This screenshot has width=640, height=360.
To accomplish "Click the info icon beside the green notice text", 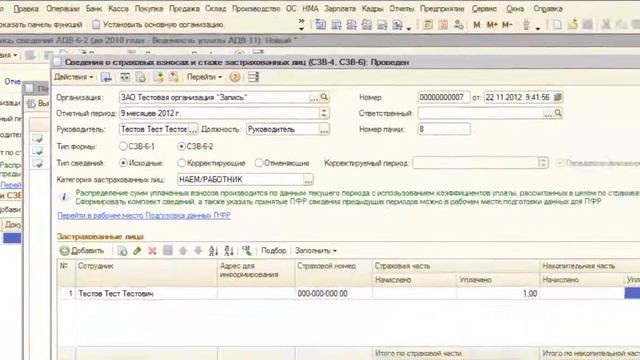I will coord(64,197).
